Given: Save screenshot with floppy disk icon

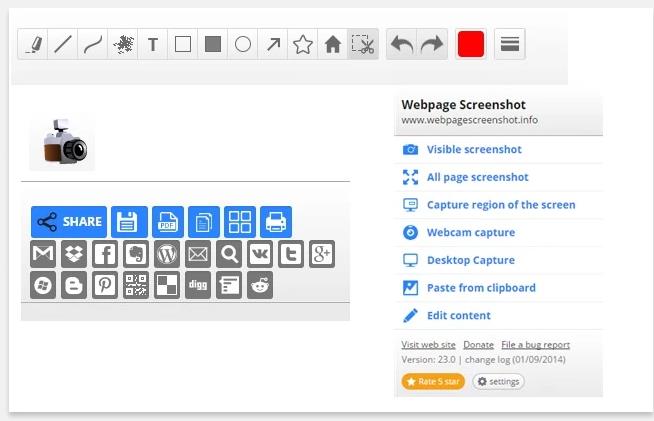Looking at the screenshot, I should pos(129,222).
